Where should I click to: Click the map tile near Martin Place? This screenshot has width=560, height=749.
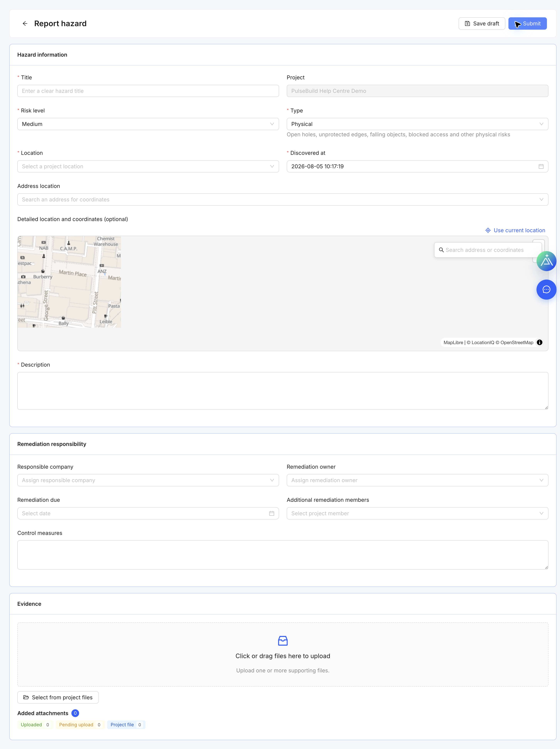tap(69, 282)
